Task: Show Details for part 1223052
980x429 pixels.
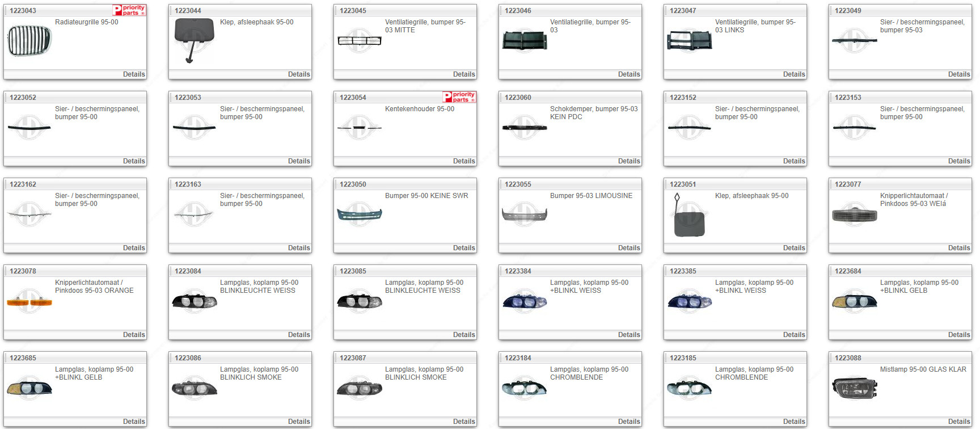Action: pyautogui.click(x=134, y=161)
